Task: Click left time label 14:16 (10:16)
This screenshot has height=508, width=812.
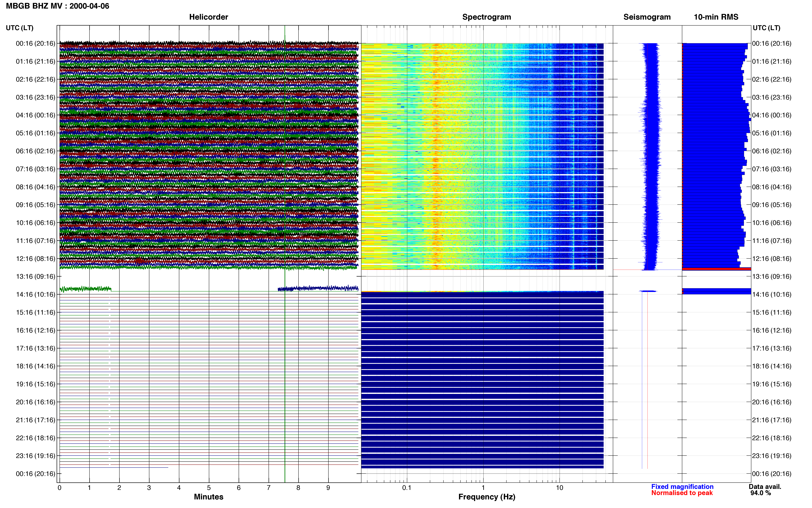Action: tap(36, 294)
